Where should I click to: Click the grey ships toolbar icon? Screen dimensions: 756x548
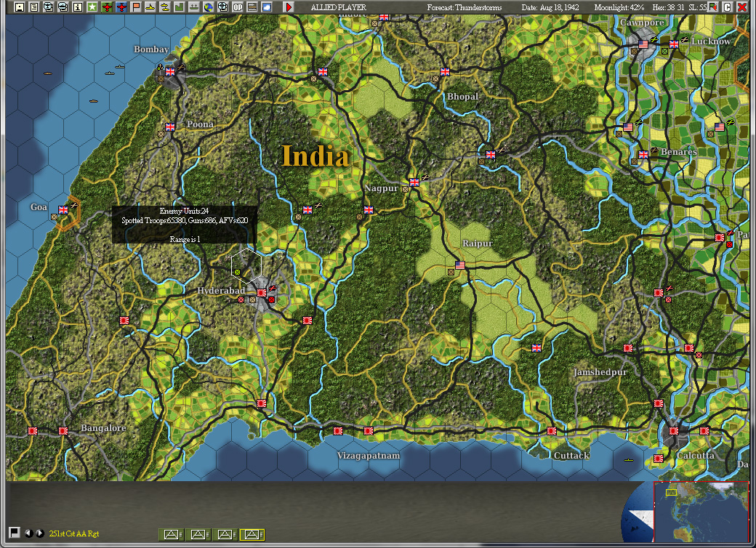point(193,7)
